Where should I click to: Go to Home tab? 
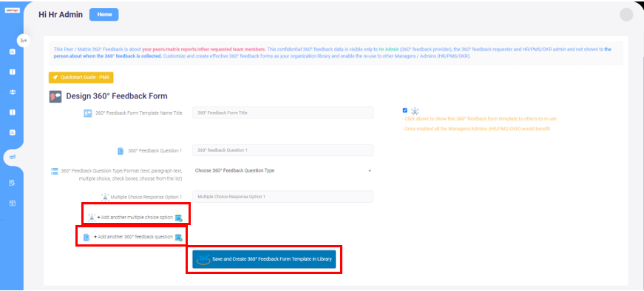click(104, 14)
